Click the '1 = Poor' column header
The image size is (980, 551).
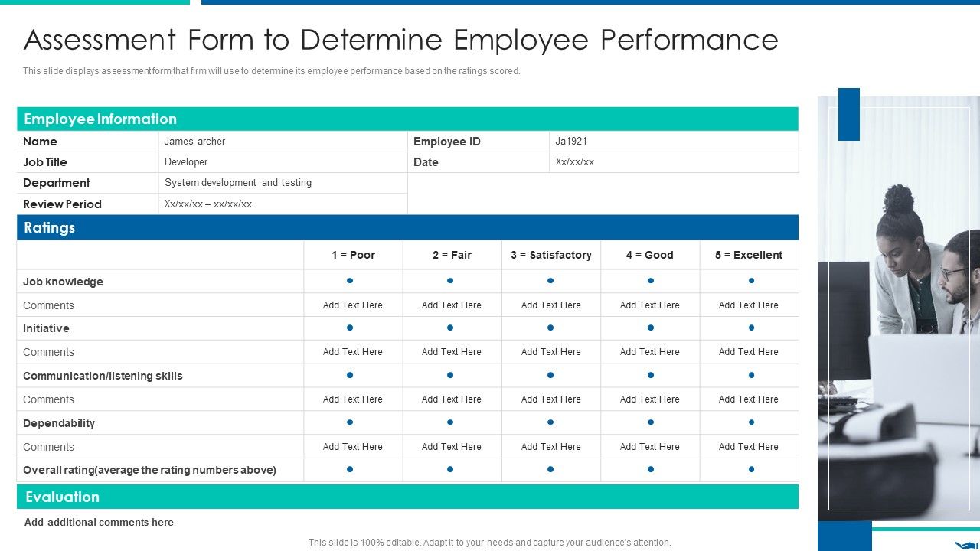353,255
